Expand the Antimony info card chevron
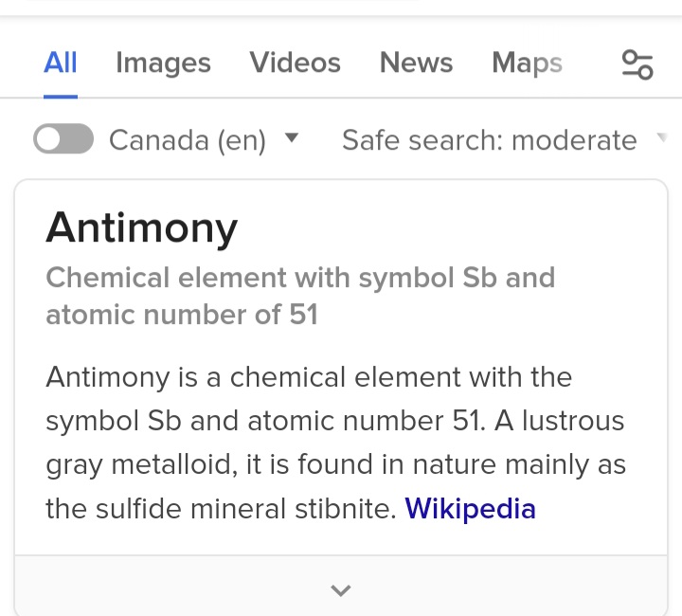Viewport: 682px width, 616px height. [x=341, y=590]
